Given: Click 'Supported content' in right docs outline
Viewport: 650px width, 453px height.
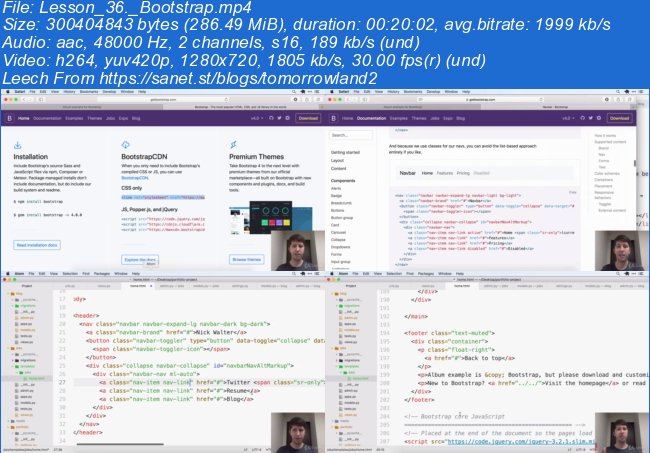Looking at the screenshot, I should pos(610,142).
